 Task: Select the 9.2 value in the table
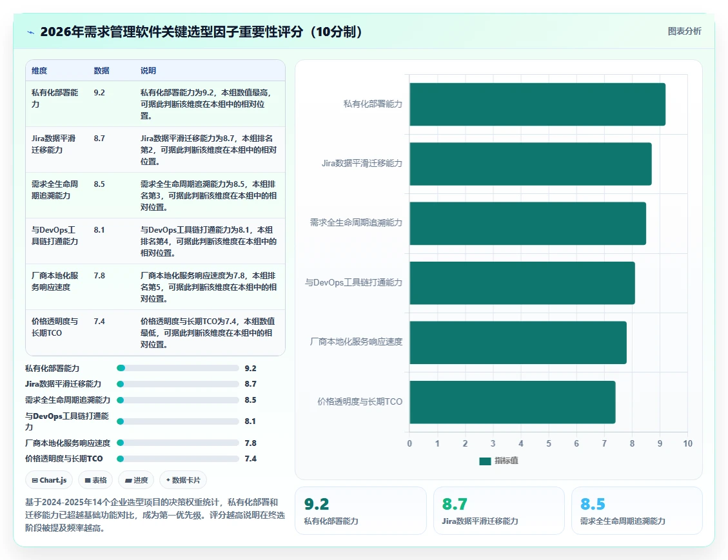pos(99,92)
